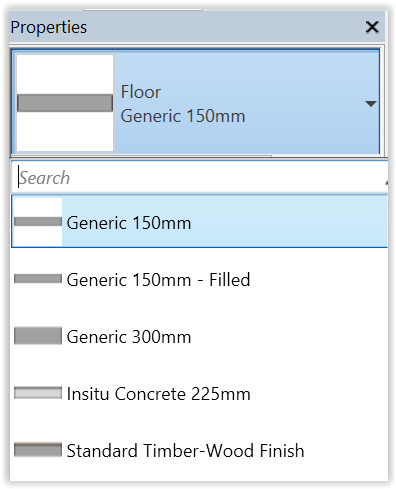
Task: Expand the type selector dropdown arrow
Action: [x=371, y=104]
